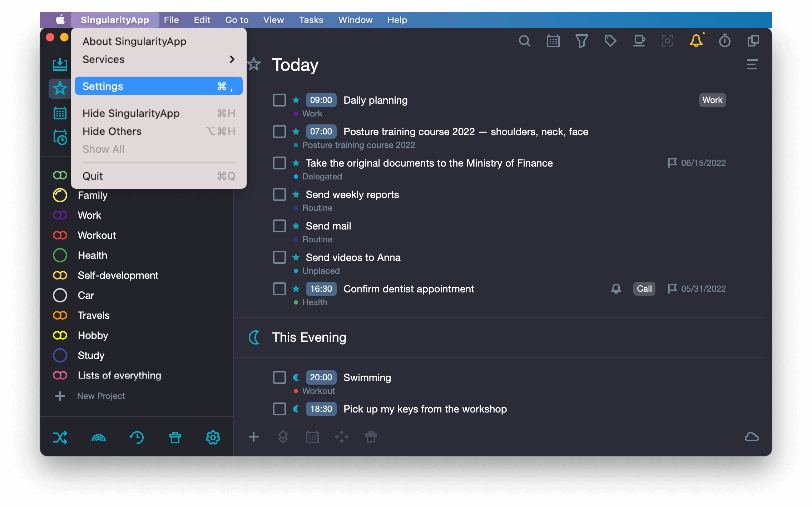Viewport: 812px width, 509px height.
Task: Click the section diamond icon in bottom bar
Action: (283, 437)
